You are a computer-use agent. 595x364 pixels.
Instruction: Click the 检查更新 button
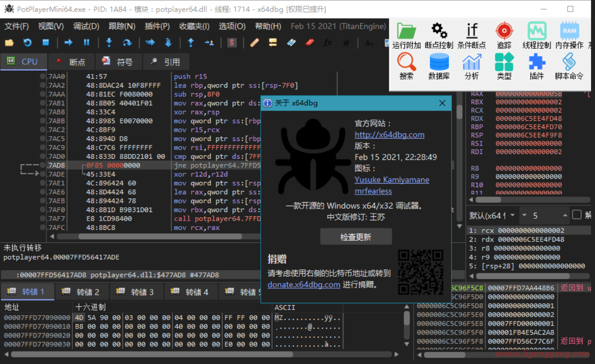coord(356,237)
